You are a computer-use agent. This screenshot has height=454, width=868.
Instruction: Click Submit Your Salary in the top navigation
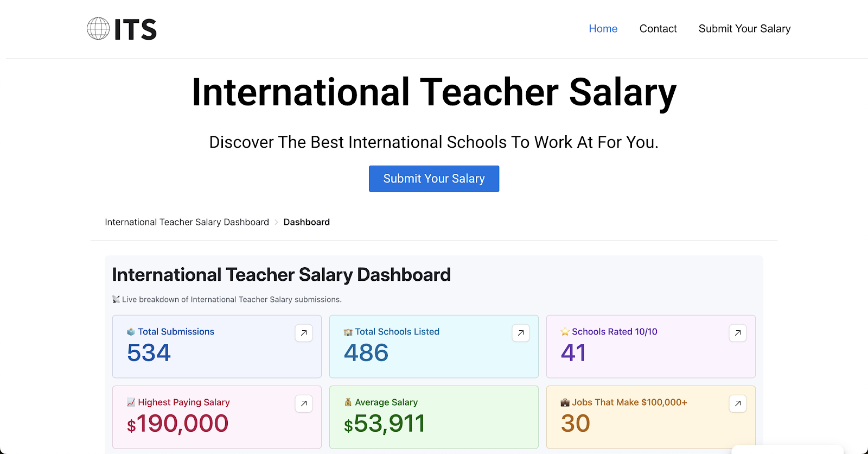click(x=744, y=28)
